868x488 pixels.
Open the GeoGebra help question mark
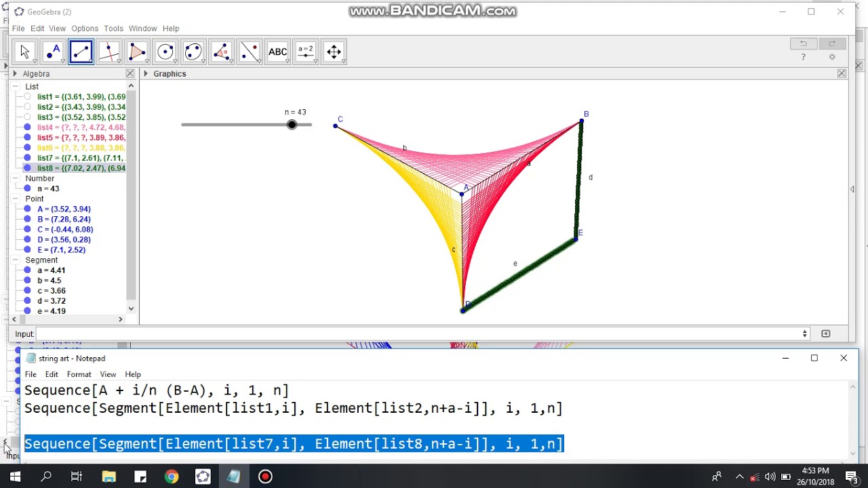tap(804, 57)
